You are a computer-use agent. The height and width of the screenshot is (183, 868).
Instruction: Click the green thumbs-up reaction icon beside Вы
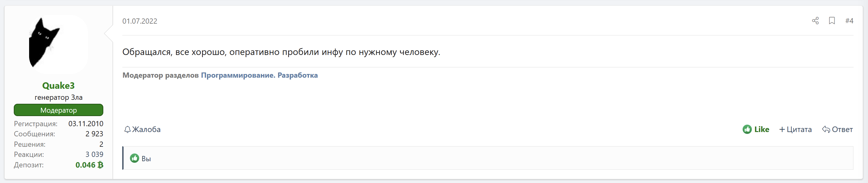coord(135,158)
